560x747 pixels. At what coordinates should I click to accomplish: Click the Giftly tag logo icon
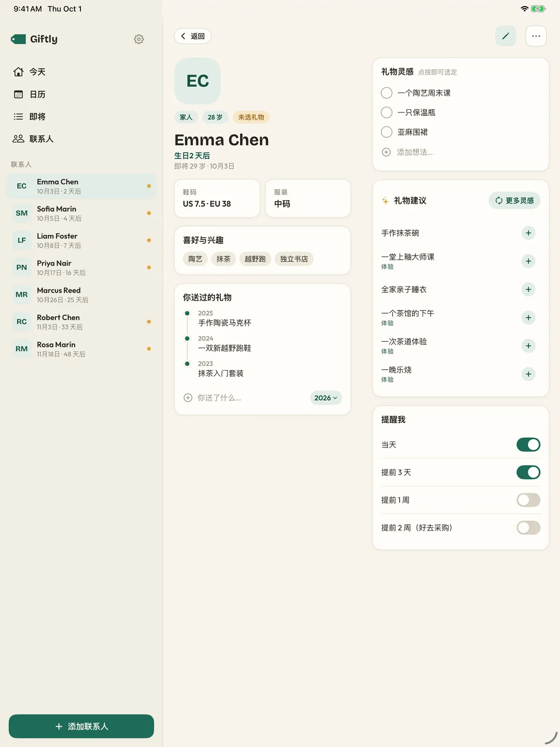click(18, 39)
